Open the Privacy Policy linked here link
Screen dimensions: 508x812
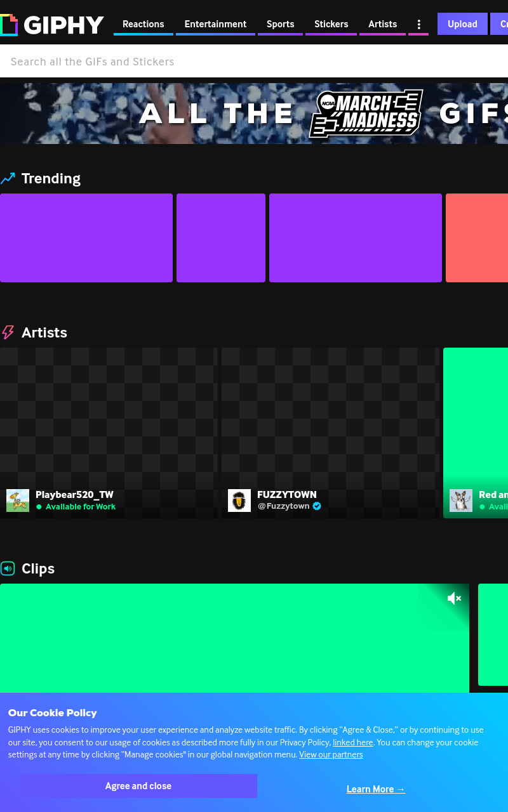[353, 742]
